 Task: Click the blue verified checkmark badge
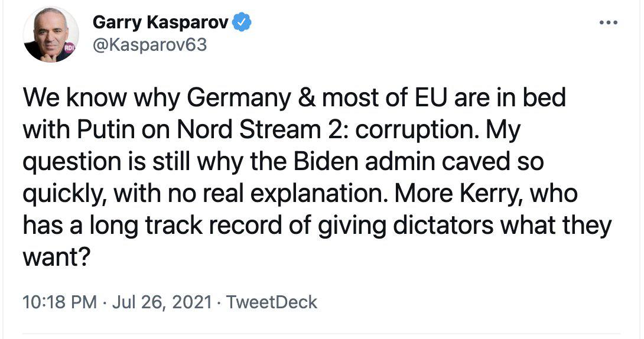tap(243, 22)
